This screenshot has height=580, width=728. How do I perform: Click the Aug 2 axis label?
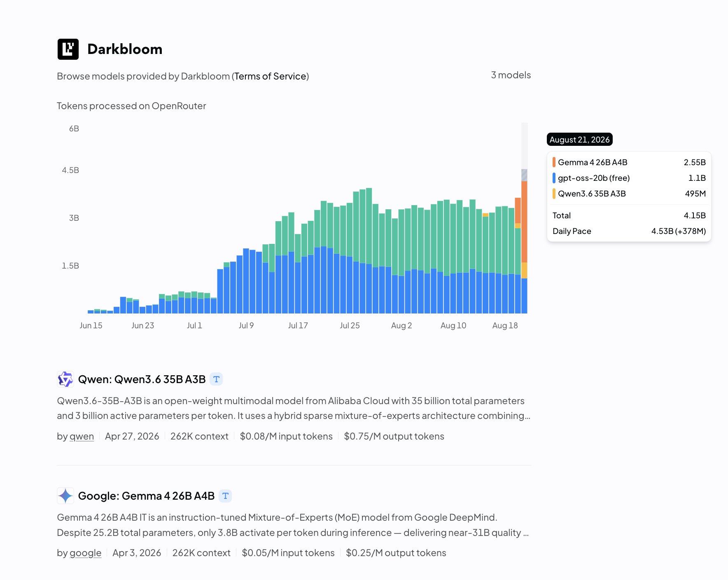pos(401,325)
